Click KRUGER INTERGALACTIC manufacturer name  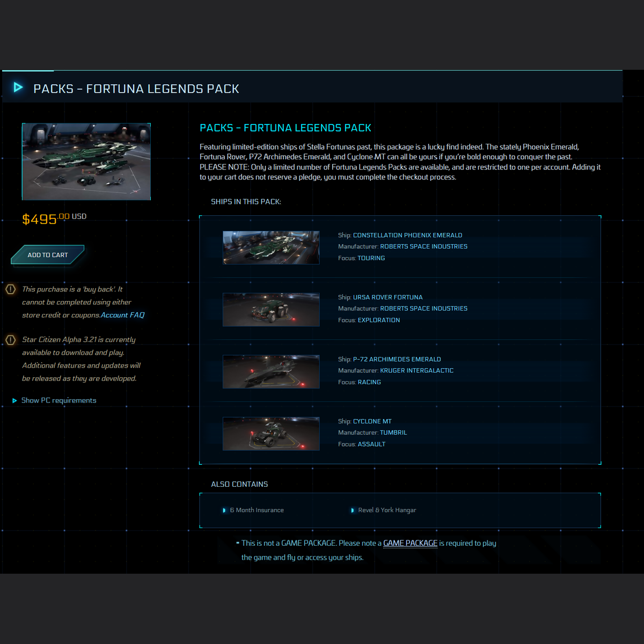click(416, 370)
